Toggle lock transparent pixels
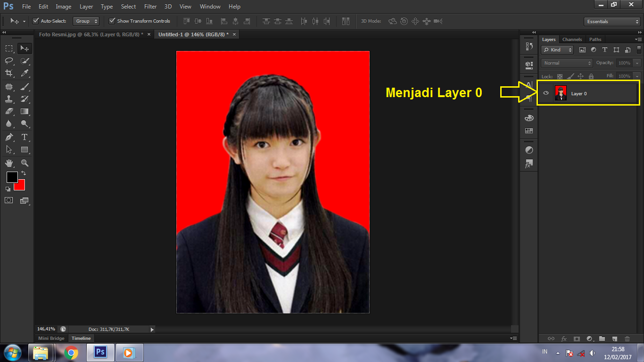Viewport: 644px width, 362px height. pyautogui.click(x=560, y=76)
